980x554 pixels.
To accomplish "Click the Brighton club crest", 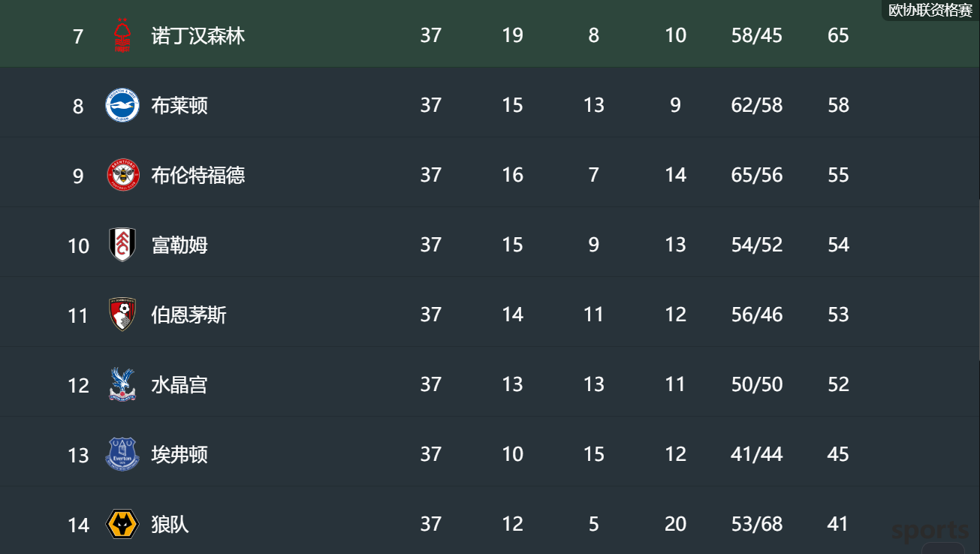I will tap(122, 105).
